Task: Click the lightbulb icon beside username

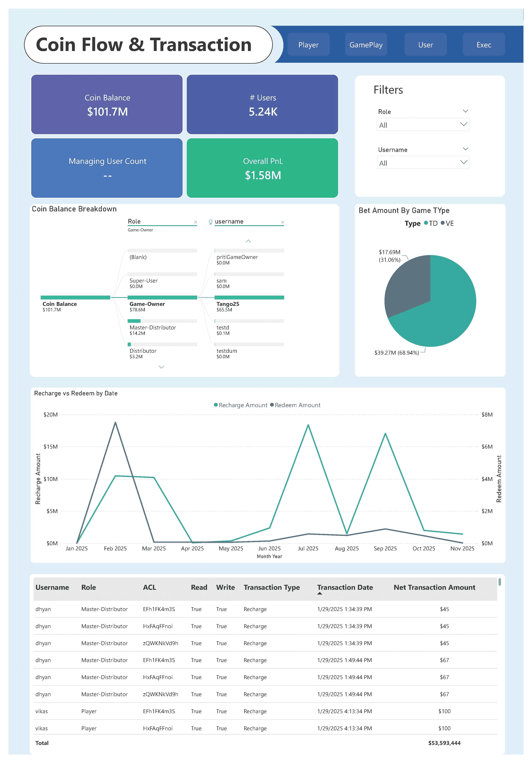Action: click(210, 222)
